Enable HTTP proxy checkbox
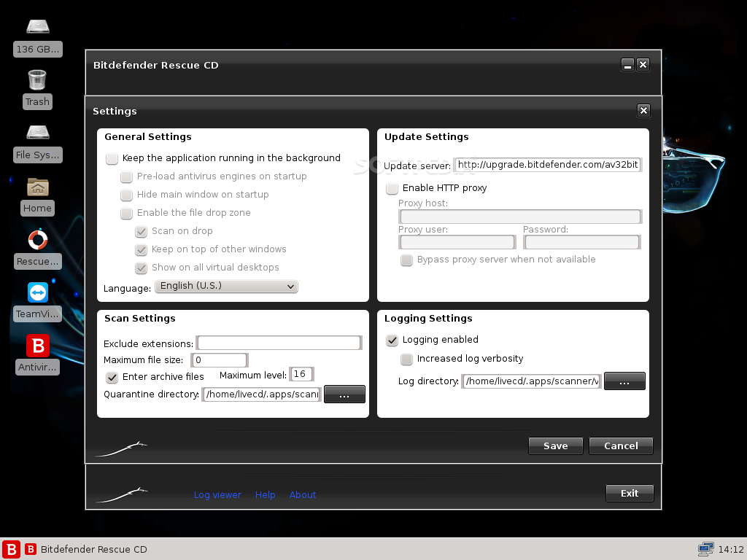747x560 pixels. [392, 189]
